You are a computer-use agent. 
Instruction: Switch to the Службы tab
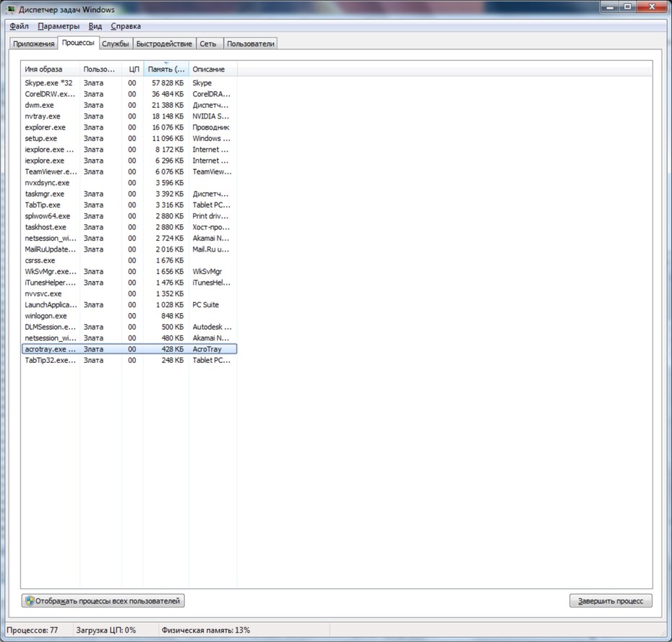click(x=116, y=44)
